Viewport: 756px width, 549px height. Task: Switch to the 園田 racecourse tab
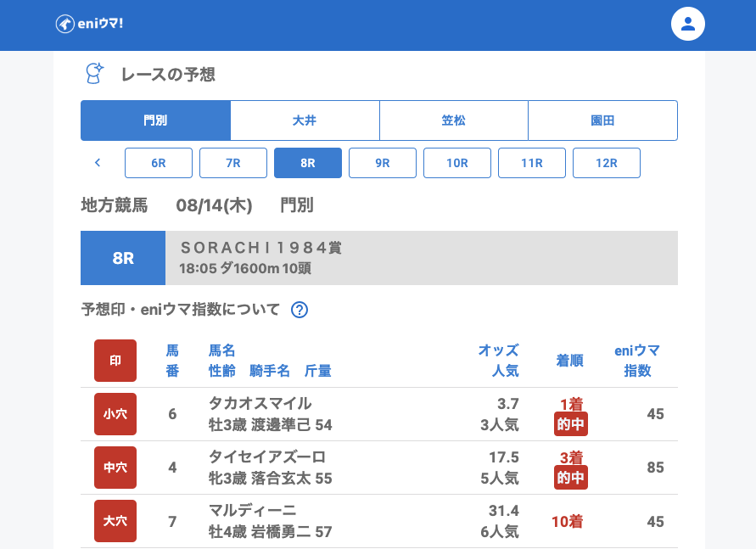coord(602,120)
